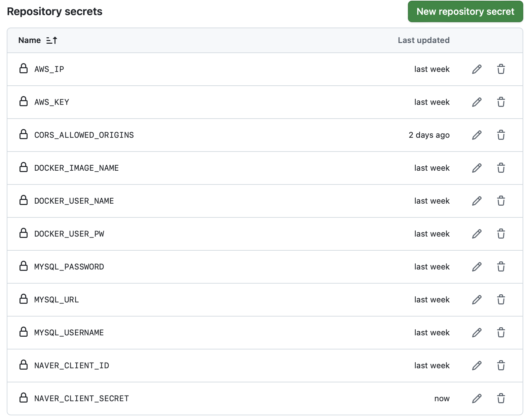Screen dimensions: 532x418
Task: Click the Repository secrets heading
Action: (55, 11)
